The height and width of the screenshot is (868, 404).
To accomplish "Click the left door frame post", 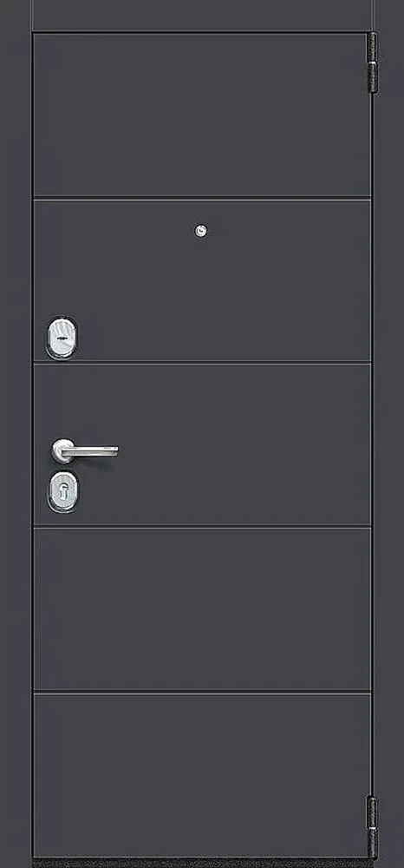I will click(x=16, y=434).
